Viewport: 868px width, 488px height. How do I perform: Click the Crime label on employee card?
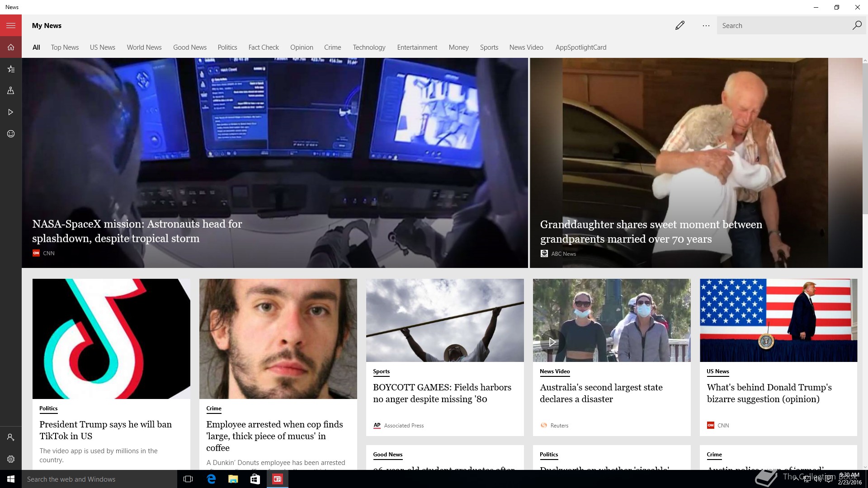pos(214,408)
